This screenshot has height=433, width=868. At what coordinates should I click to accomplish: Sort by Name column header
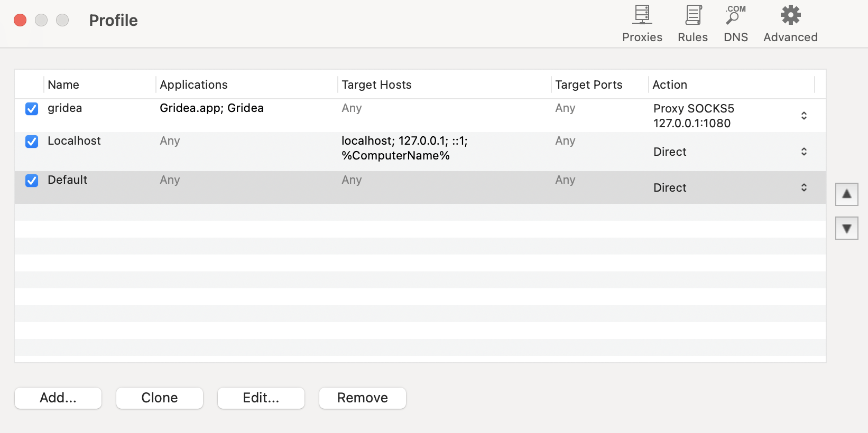63,84
